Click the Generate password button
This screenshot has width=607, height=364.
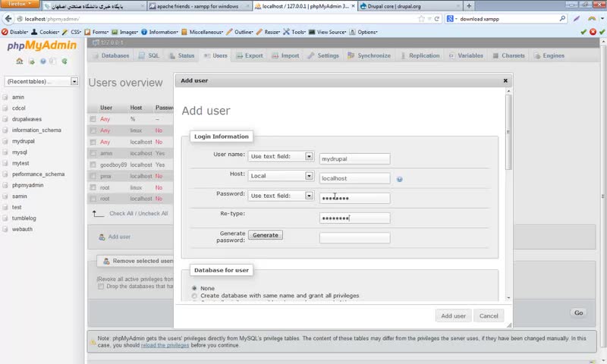[266, 235]
